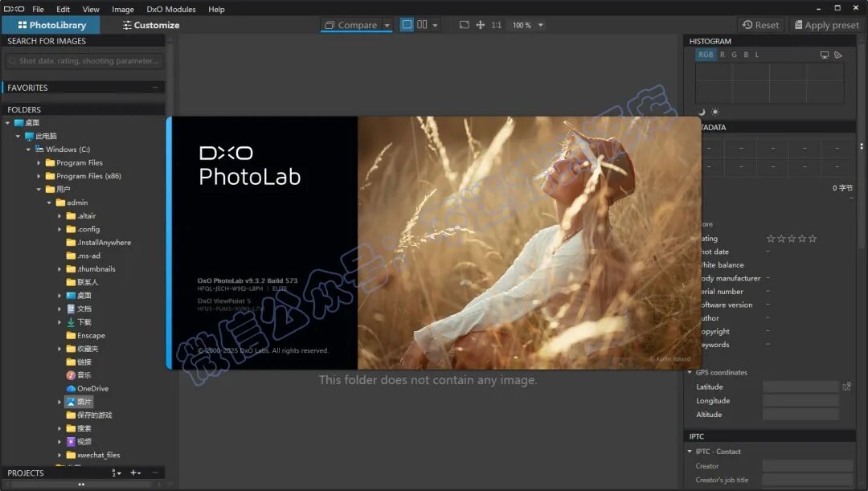Open the Image menu
This screenshot has width=868, height=491.
coord(123,9)
